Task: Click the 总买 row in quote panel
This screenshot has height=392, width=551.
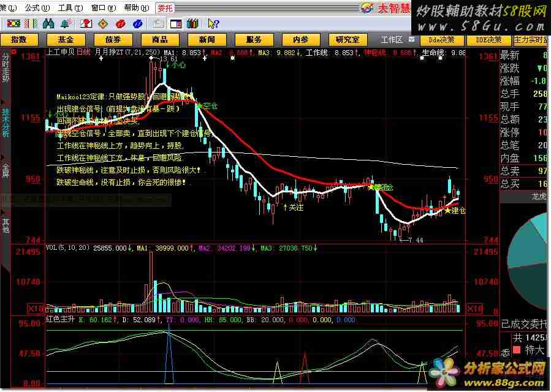Action: [523, 184]
